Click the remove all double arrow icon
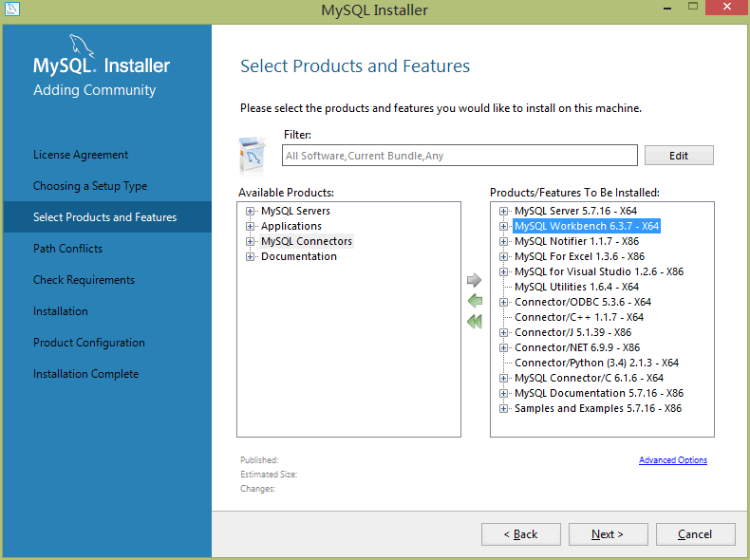Image resolution: width=750 pixels, height=560 pixels. click(x=475, y=322)
